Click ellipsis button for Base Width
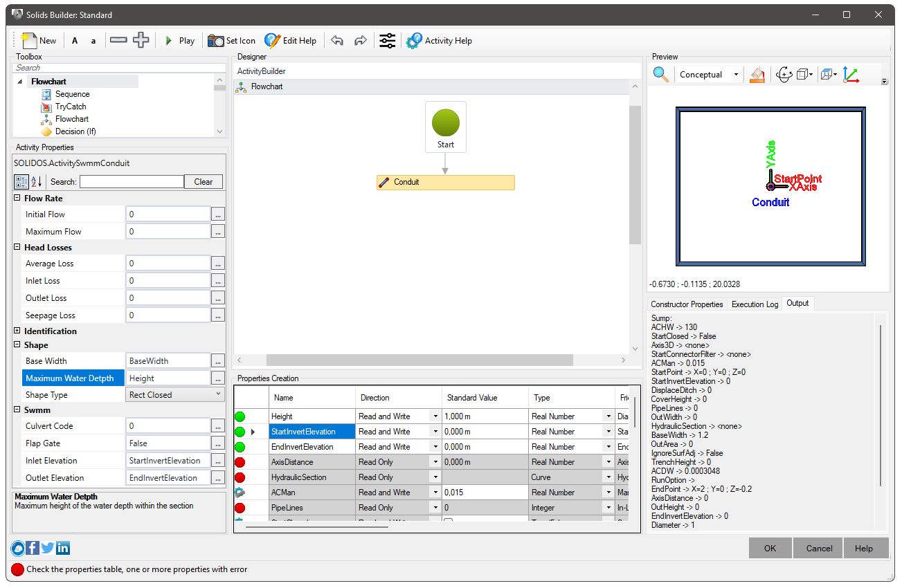This screenshot has height=588, width=902. 218,361
